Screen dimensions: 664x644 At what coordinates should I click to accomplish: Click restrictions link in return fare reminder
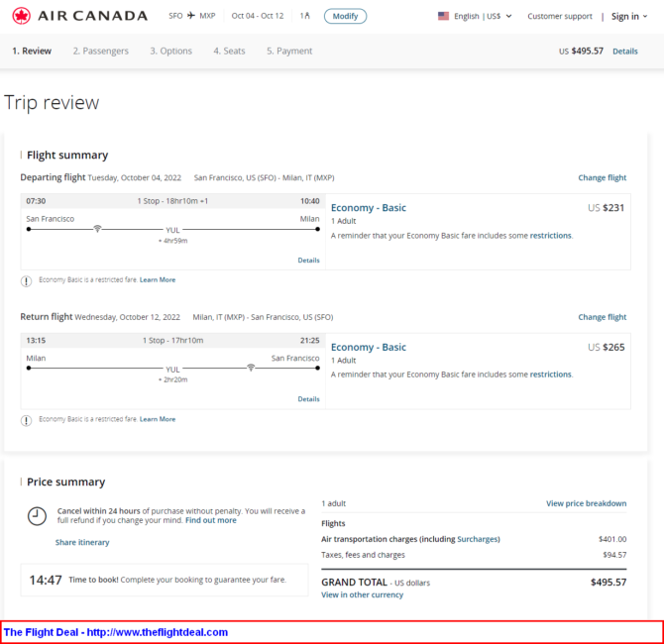(x=550, y=375)
